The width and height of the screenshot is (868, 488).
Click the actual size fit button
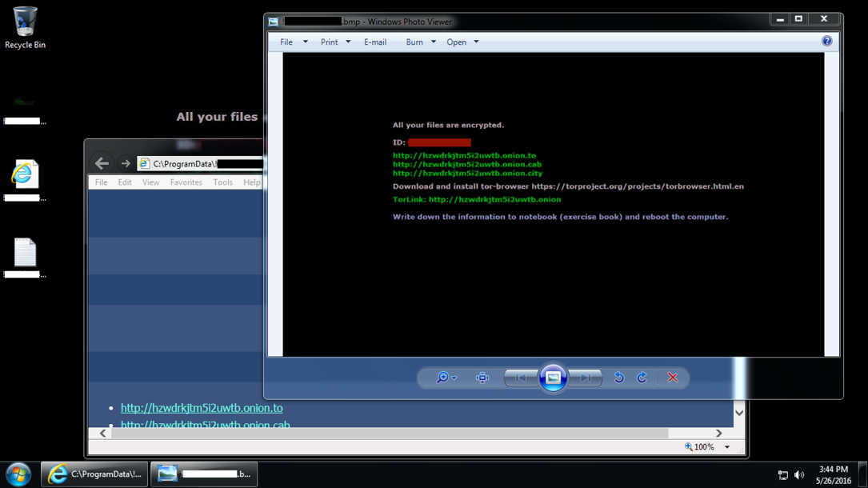pyautogui.click(x=482, y=378)
